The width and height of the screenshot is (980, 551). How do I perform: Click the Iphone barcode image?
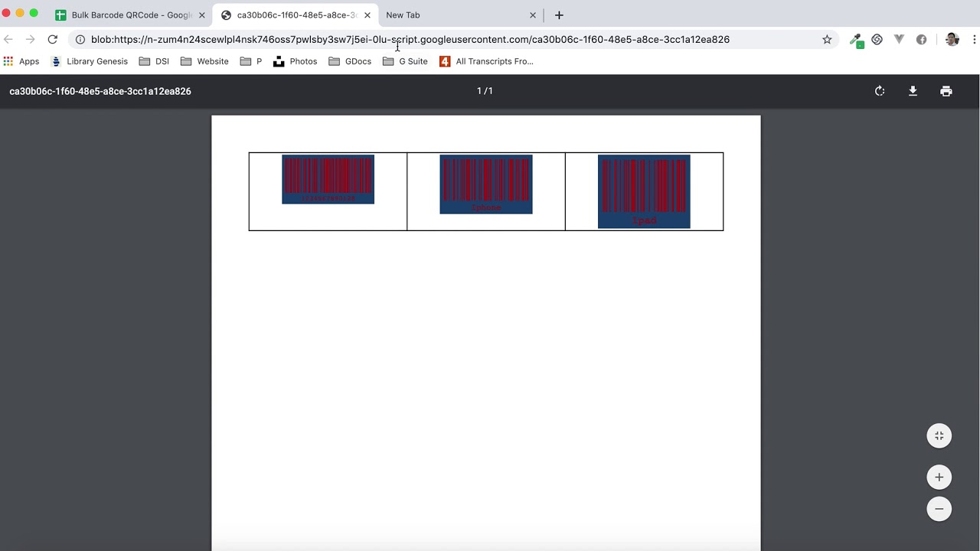(x=486, y=184)
